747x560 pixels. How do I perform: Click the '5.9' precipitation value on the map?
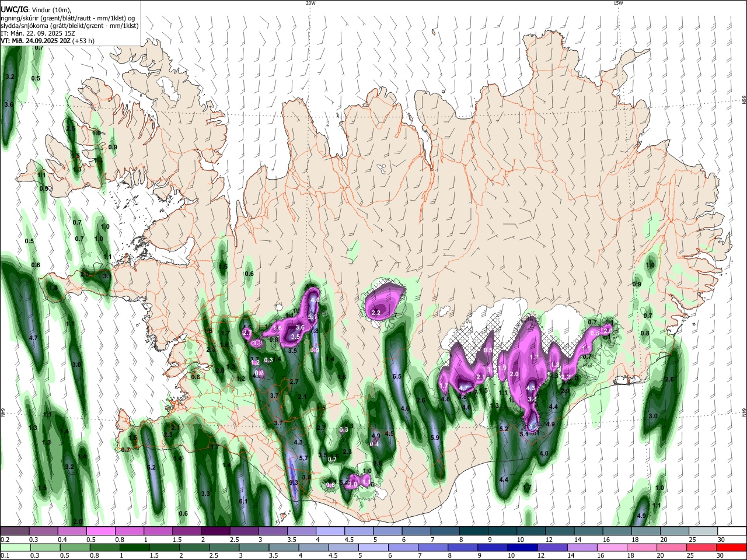434,437
